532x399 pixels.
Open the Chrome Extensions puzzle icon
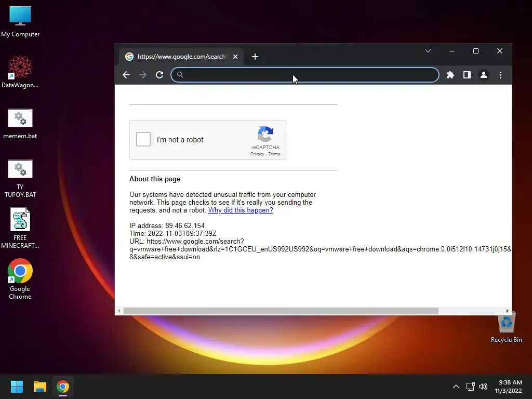[450, 75]
